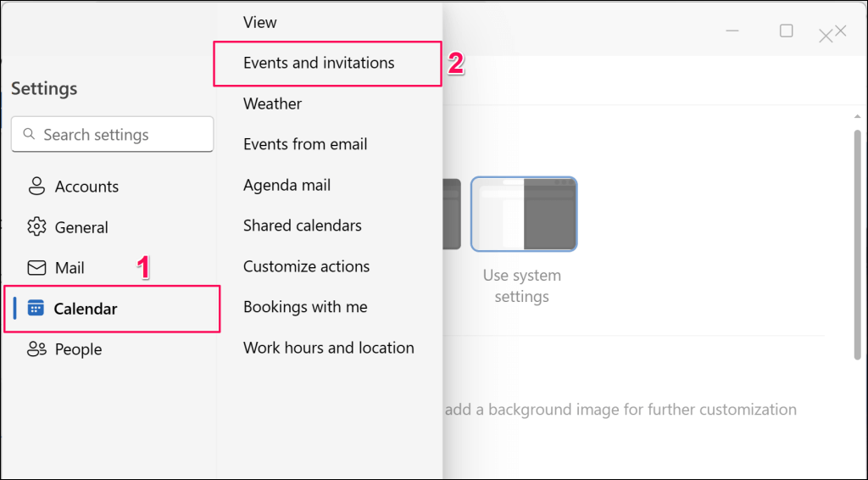
Task: Select the Use system settings theme thumbnail
Action: [524, 215]
